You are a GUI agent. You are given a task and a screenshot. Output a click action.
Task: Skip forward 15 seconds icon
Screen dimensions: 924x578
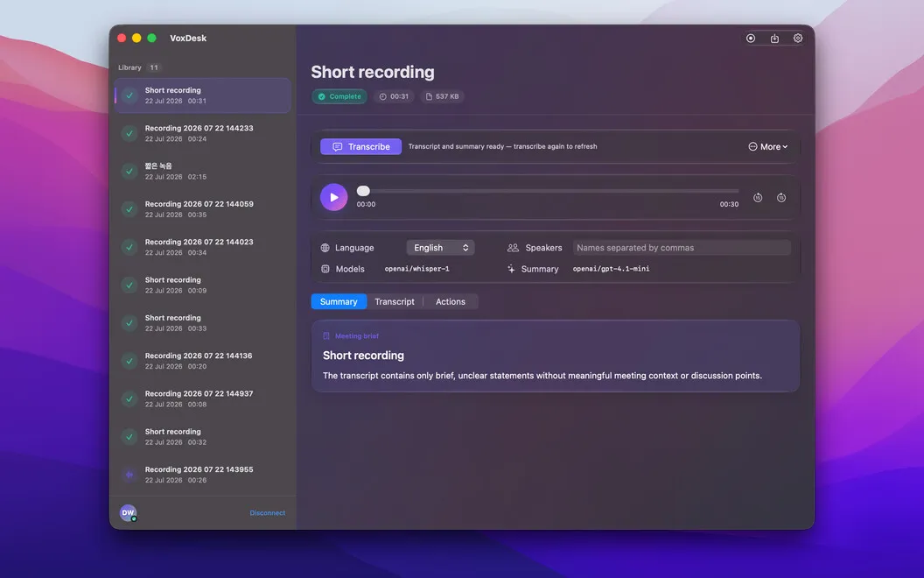click(x=780, y=198)
